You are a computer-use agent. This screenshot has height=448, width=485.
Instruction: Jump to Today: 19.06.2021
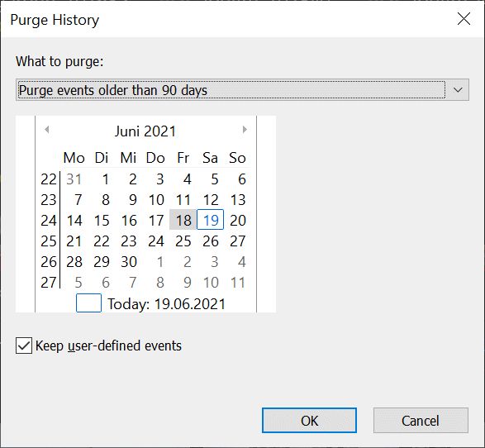pyautogui.click(x=166, y=304)
